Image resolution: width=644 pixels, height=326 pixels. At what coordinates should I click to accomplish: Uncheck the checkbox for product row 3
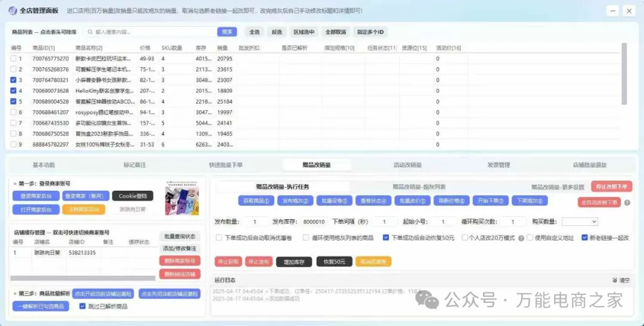tap(13, 80)
